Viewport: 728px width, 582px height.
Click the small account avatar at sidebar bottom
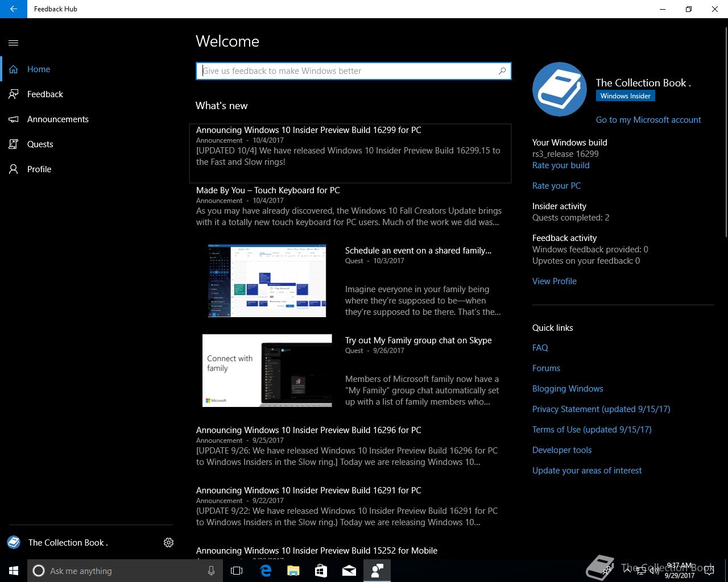pos(14,543)
